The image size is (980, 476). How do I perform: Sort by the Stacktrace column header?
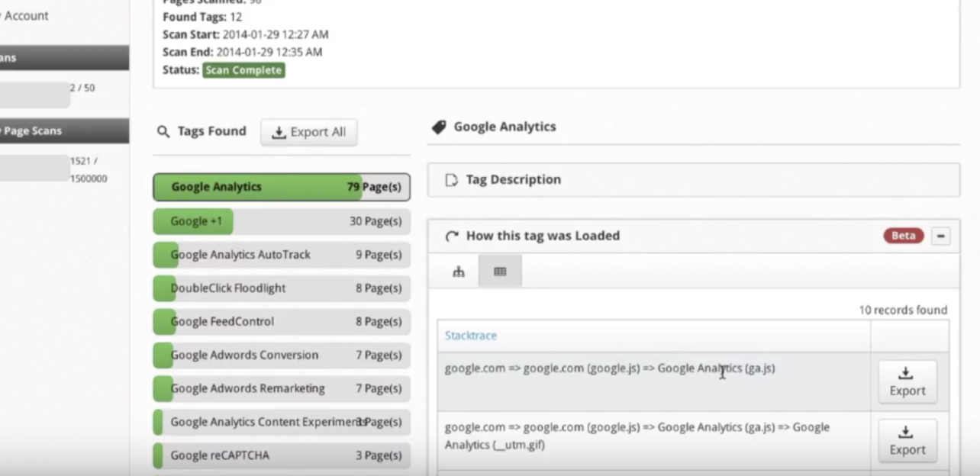click(x=471, y=336)
